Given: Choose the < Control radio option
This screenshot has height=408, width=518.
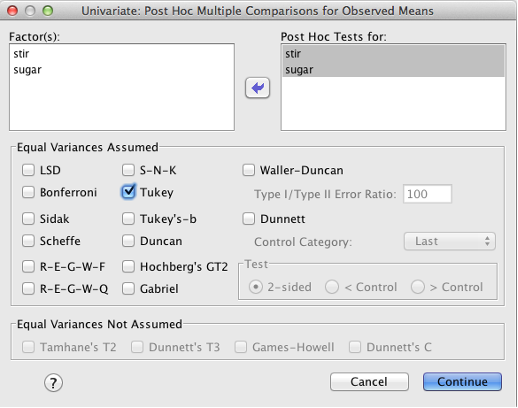Looking at the screenshot, I should [x=332, y=287].
